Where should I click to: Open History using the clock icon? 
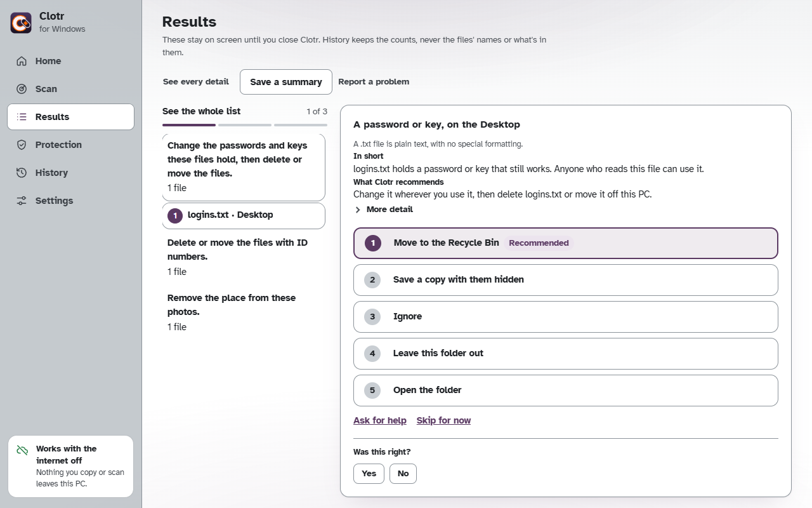click(22, 173)
